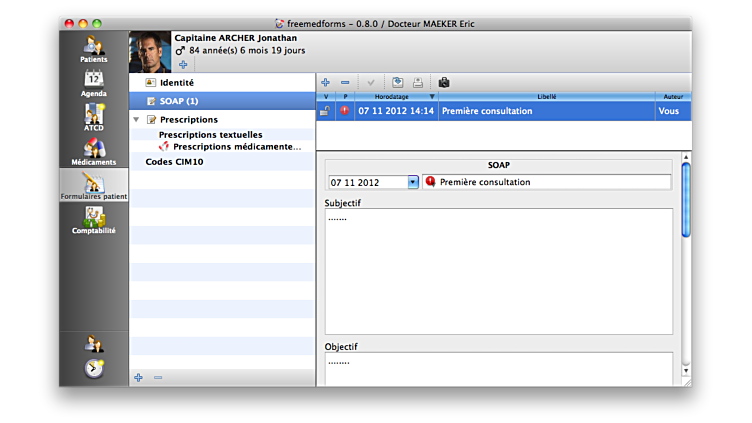Click the briefcase icon in episode toolbar

point(444,82)
